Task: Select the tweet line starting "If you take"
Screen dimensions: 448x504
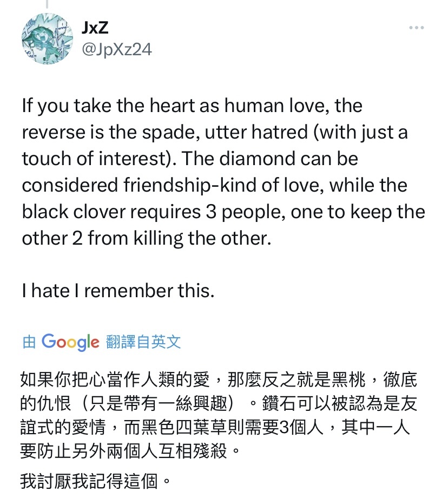Action: point(192,106)
